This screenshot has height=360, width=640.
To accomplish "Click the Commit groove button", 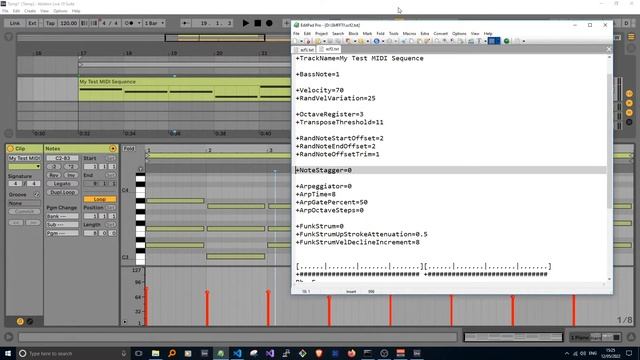I will (24, 211).
